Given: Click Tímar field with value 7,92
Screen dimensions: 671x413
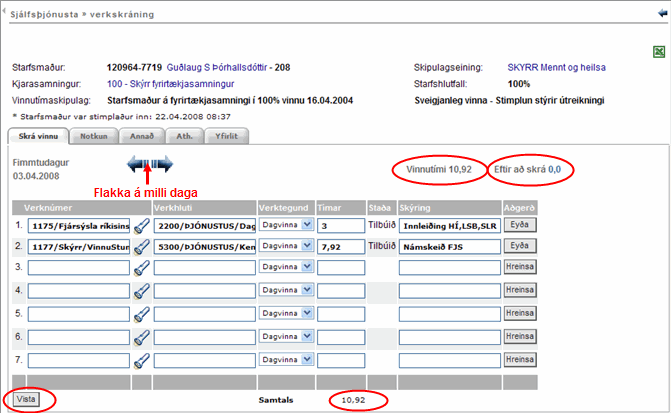Looking at the screenshot, I should tap(341, 247).
